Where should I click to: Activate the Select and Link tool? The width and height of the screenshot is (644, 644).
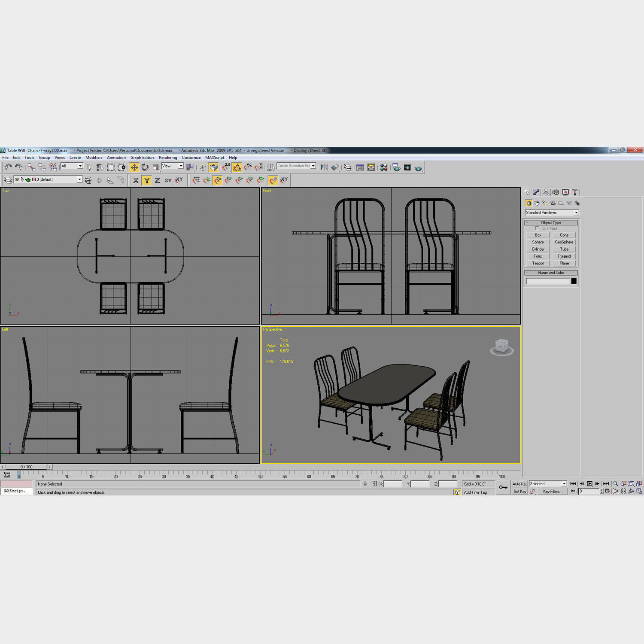pos(31,167)
